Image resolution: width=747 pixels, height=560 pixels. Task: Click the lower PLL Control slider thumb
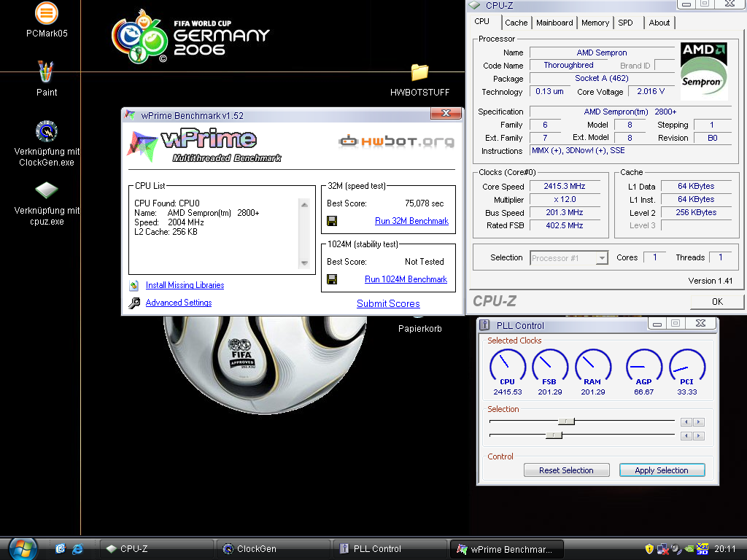[x=554, y=435]
